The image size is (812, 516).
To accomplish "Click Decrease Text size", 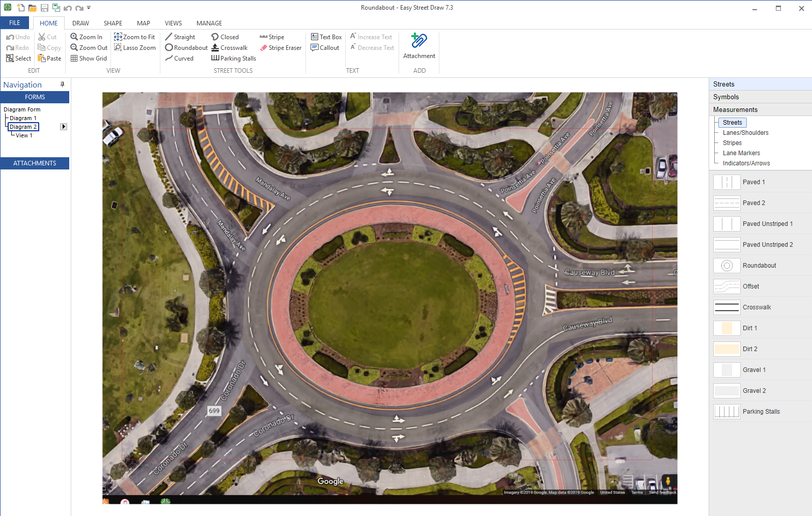I will (372, 48).
